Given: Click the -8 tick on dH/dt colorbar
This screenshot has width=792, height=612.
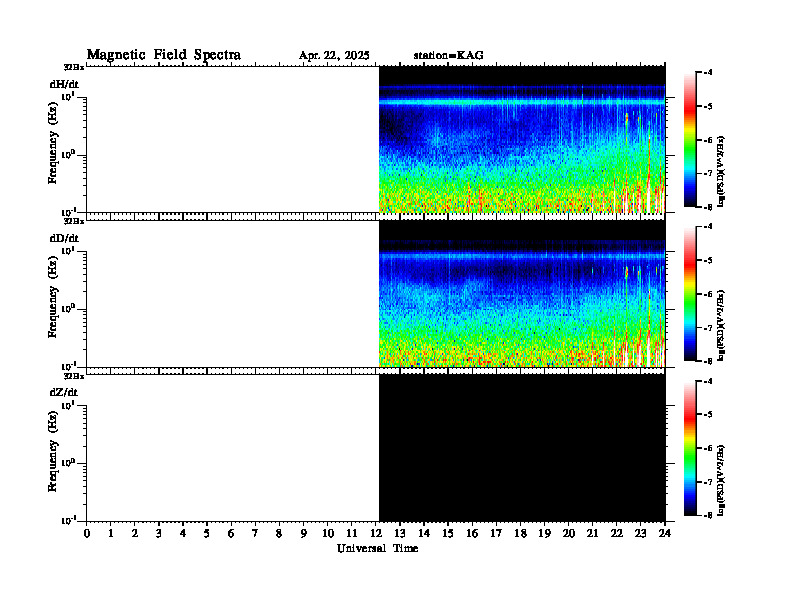Looking at the screenshot, I should (x=709, y=207).
